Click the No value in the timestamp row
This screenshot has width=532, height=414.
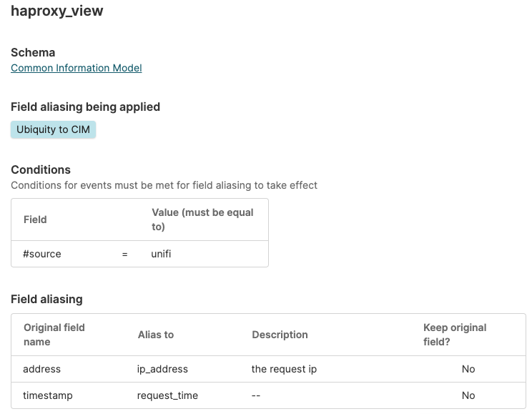[468, 395]
